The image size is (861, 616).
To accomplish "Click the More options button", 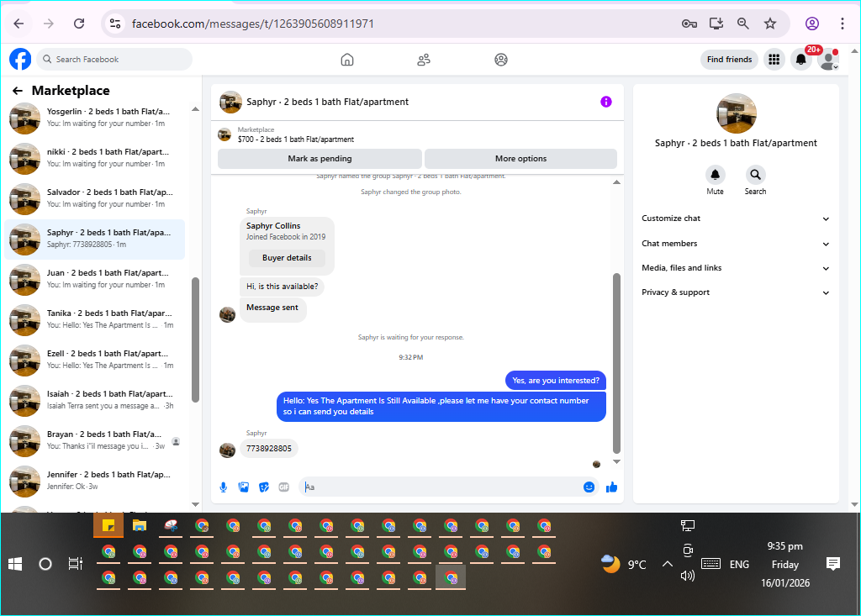I will coord(520,159).
